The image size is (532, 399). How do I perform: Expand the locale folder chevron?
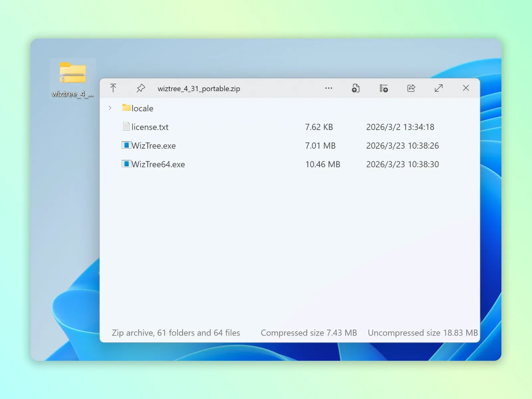click(x=110, y=108)
